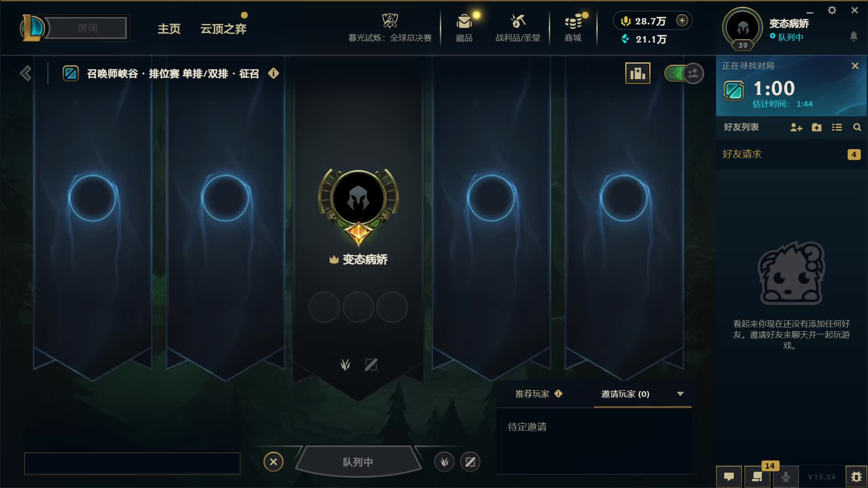Click the chat message input field
Image resolution: width=868 pixels, height=488 pixels.
click(132, 464)
